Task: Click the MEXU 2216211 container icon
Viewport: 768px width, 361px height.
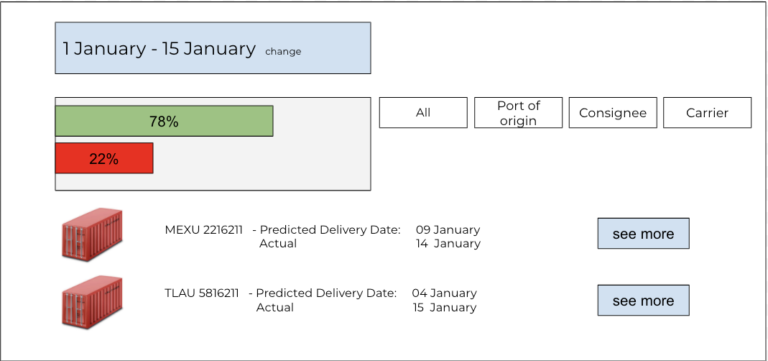Action: pyautogui.click(x=92, y=234)
